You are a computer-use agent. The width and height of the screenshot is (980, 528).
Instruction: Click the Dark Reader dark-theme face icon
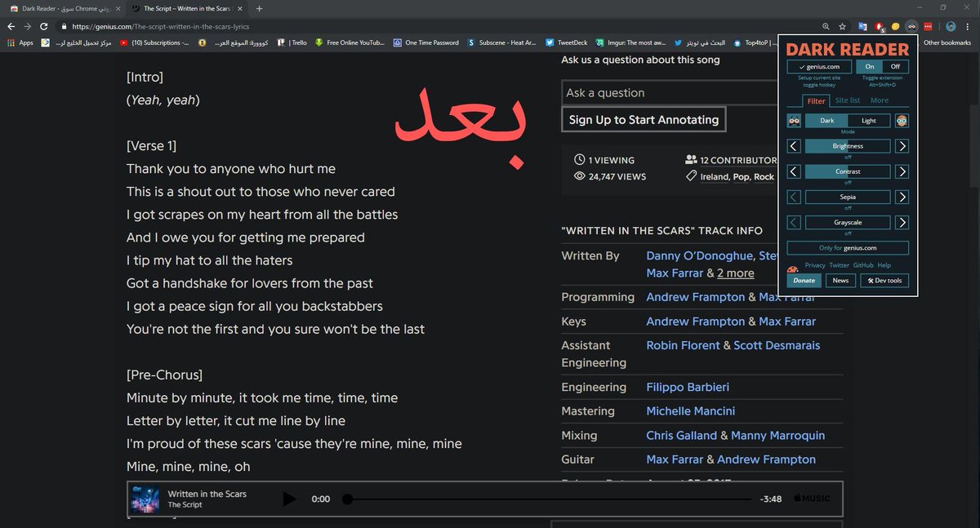point(794,121)
